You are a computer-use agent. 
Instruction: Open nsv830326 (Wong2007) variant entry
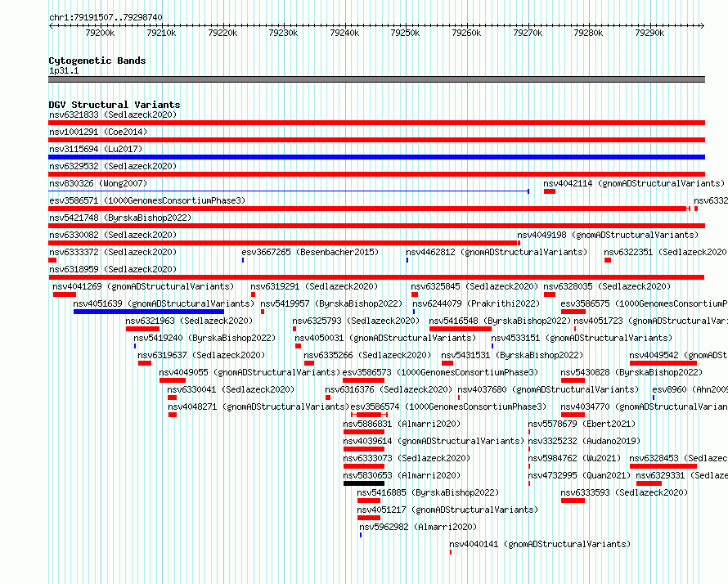point(98,183)
